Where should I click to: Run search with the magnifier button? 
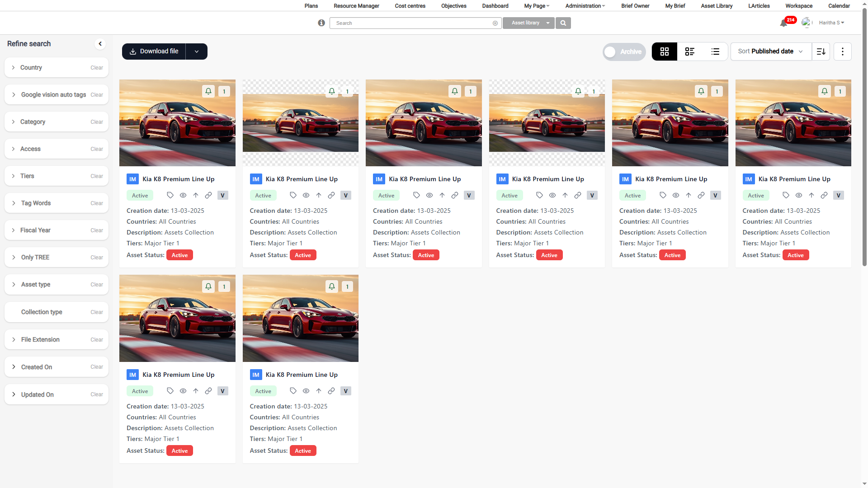(x=563, y=23)
